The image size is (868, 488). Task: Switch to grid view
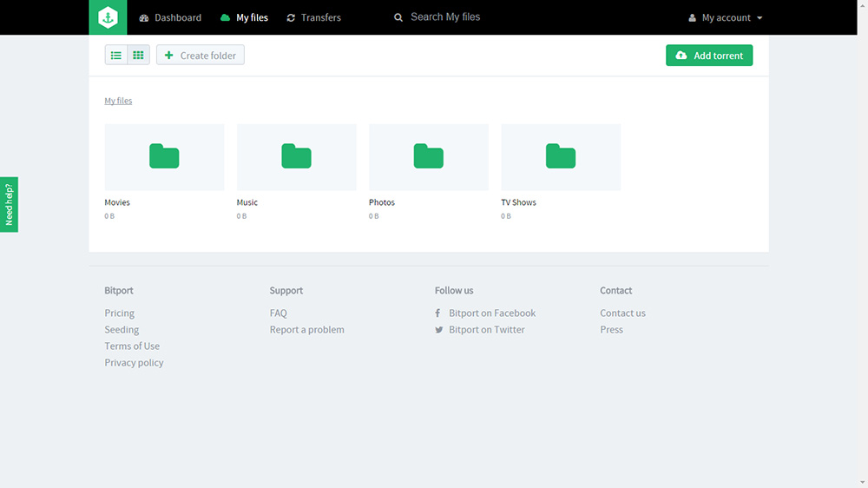[x=138, y=56]
